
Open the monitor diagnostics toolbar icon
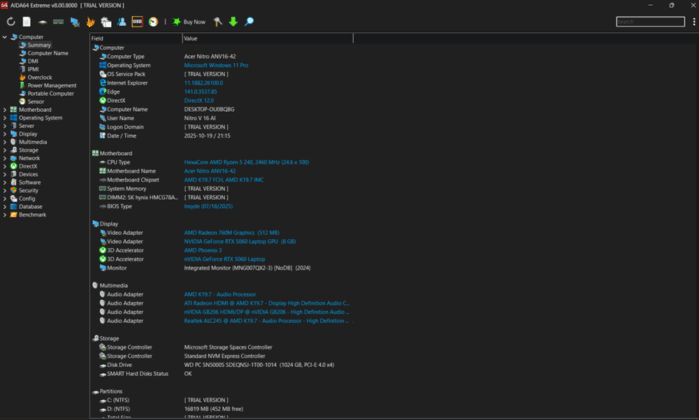[x=74, y=21]
